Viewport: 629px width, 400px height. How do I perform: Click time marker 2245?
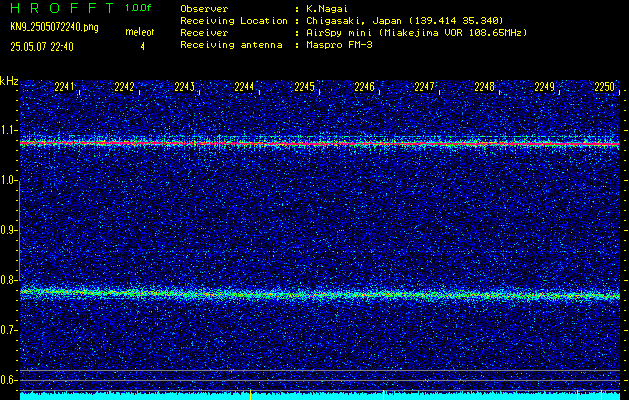304,87
